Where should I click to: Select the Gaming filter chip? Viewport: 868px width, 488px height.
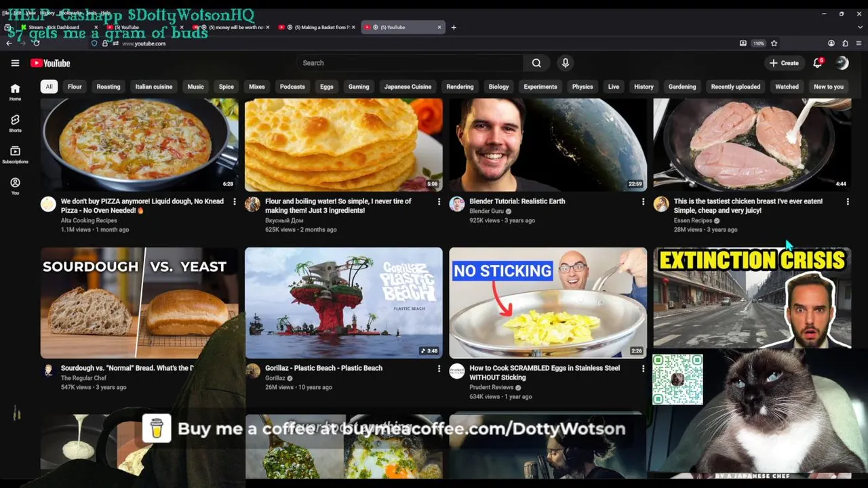[x=359, y=87]
